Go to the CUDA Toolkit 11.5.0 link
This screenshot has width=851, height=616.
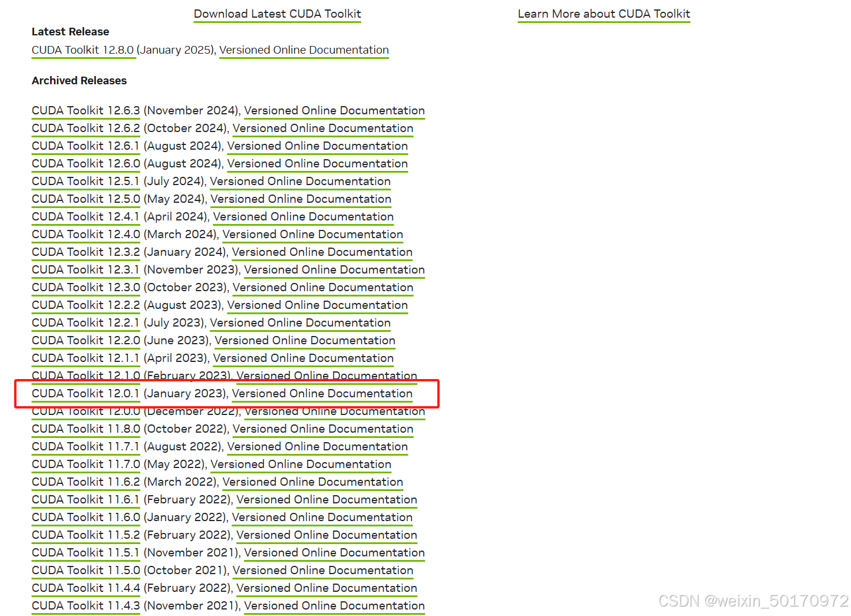[86, 570]
